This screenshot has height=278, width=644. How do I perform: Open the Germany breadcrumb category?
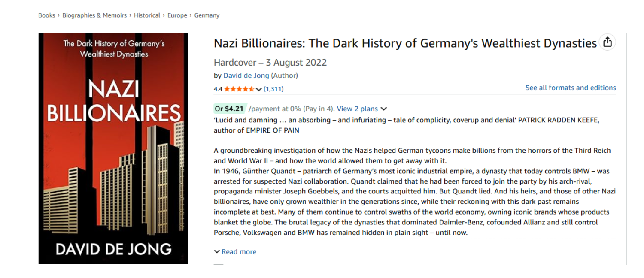[207, 15]
